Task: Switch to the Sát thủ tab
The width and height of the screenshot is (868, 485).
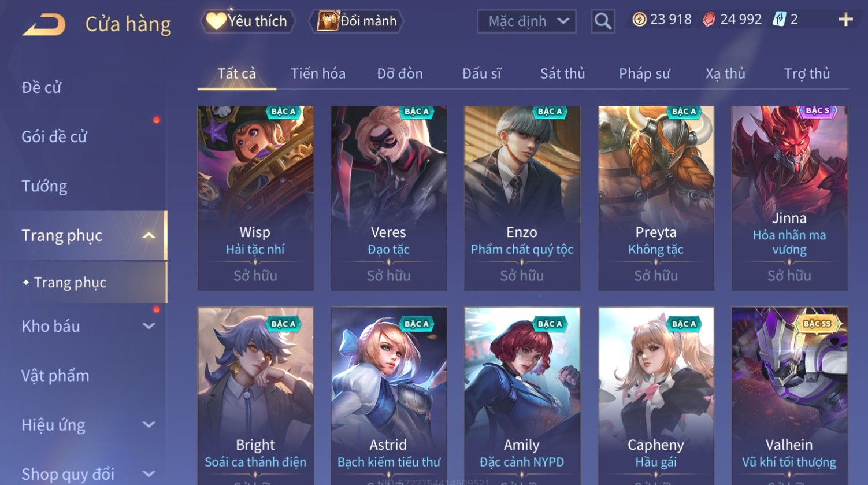Action: (562, 73)
